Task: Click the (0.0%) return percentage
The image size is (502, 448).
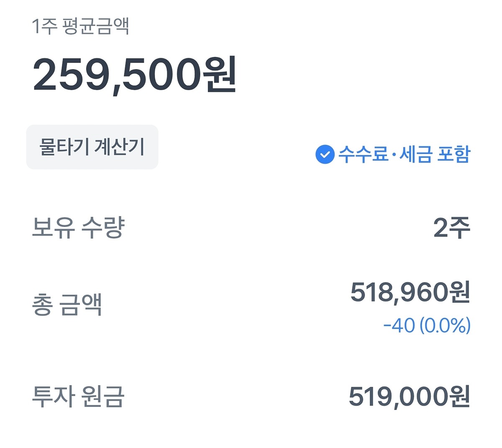Action: (445, 325)
